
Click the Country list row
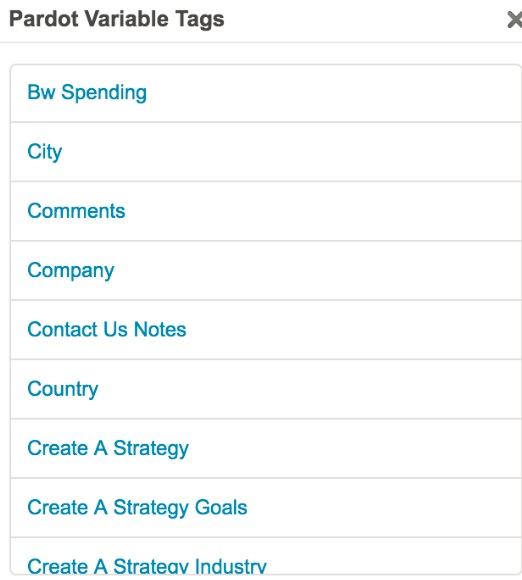coord(266,389)
